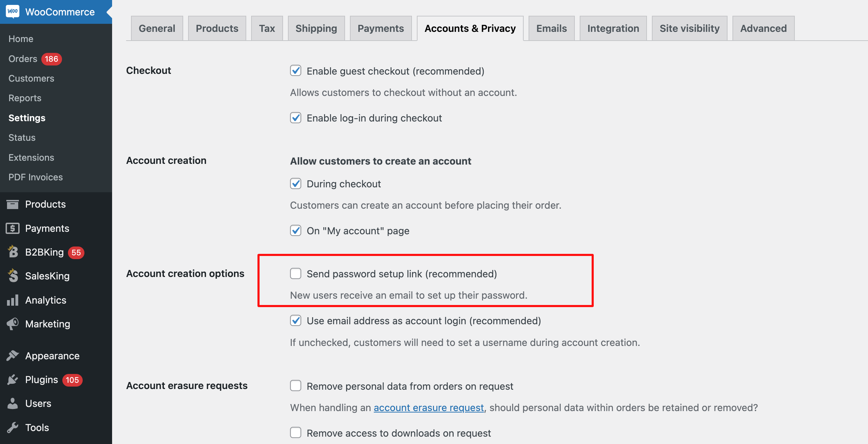Click PDF Invoices menu item

[x=35, y=176]
